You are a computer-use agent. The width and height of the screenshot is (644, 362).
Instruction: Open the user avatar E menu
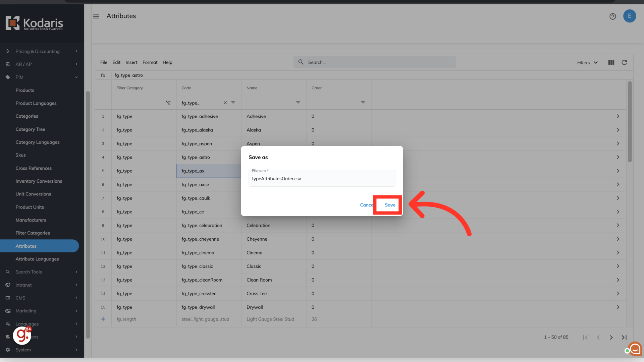(x=629, y=16)
